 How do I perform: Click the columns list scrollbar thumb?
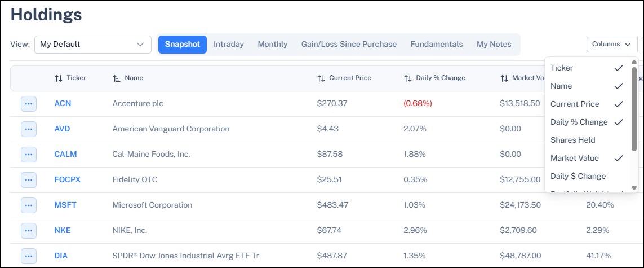click(x=634, y=109)
